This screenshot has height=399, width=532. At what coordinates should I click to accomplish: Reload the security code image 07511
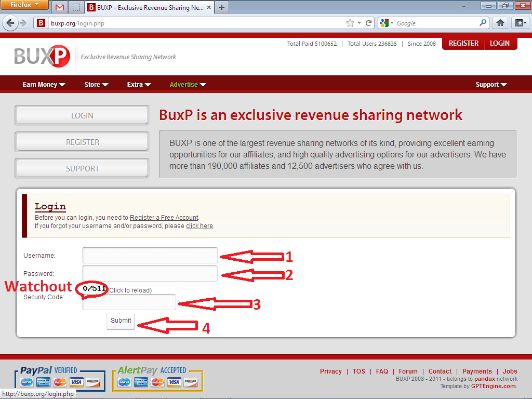[95, 289]
